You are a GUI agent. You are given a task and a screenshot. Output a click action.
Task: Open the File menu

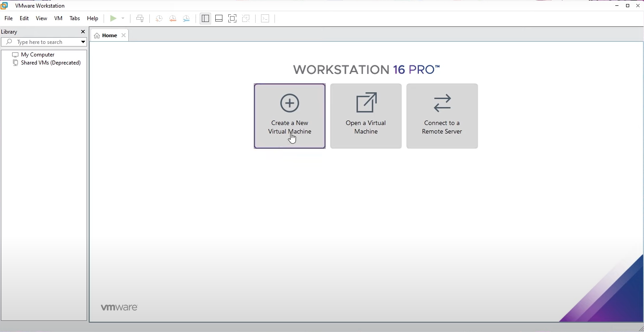coord(9,18)
